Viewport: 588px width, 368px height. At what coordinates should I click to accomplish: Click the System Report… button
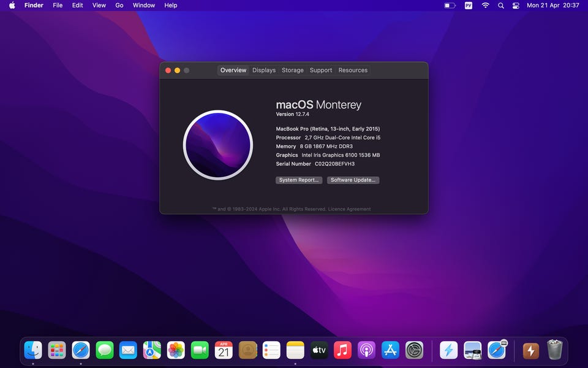click(x=299, y=180)
